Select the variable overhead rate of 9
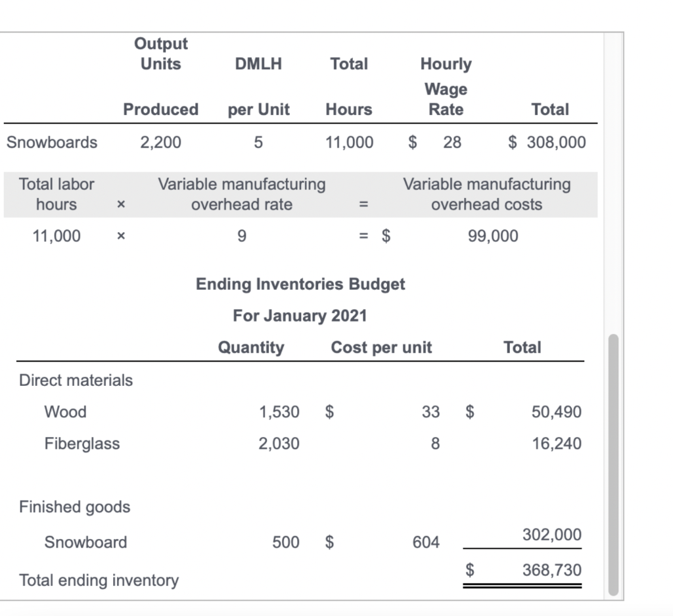The width and height of the screenshot is (673, 616). point(242,235)
